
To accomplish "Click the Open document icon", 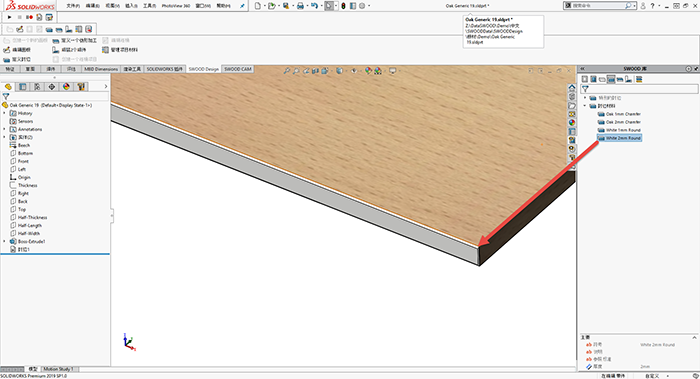I will coord(271,6).
